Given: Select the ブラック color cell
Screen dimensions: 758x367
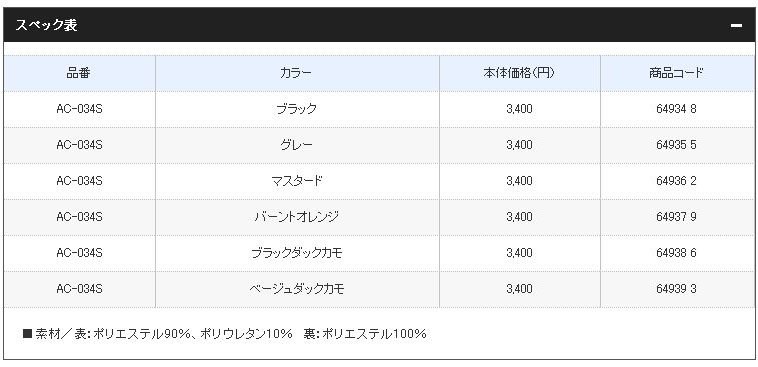Looking at the screenshot, I should (297, 109).
